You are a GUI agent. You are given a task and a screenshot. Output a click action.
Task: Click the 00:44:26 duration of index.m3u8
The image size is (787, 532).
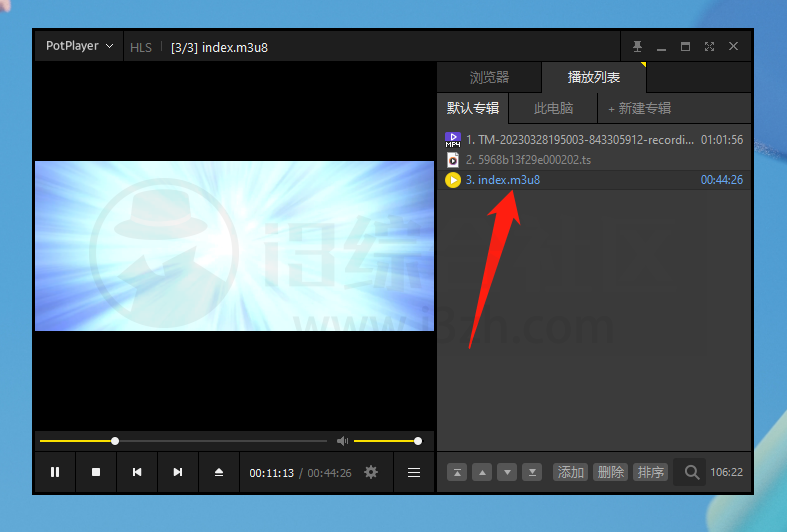[x=722, y=180]
